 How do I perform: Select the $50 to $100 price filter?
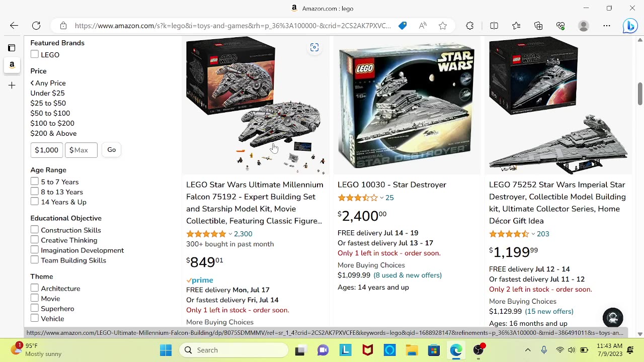point(50,113)
